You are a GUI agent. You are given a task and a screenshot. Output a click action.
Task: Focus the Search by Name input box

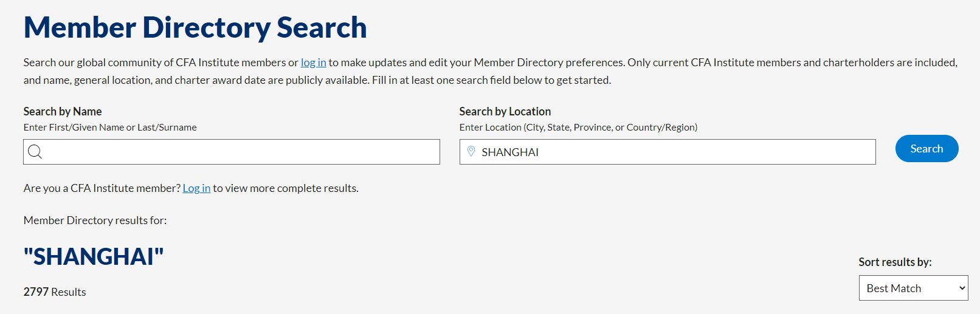[232, 152]
